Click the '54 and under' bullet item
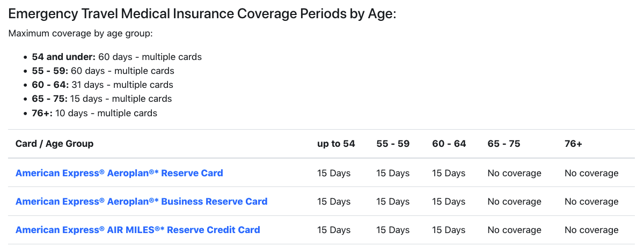Screen dimensions: 644x247 coord(117,57)
